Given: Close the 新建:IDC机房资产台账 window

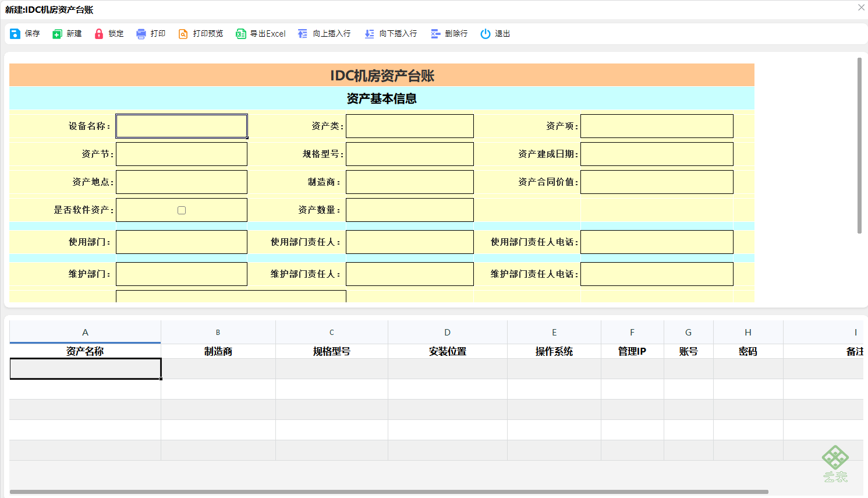Looking at the screenshot, I should coord(861,8).
